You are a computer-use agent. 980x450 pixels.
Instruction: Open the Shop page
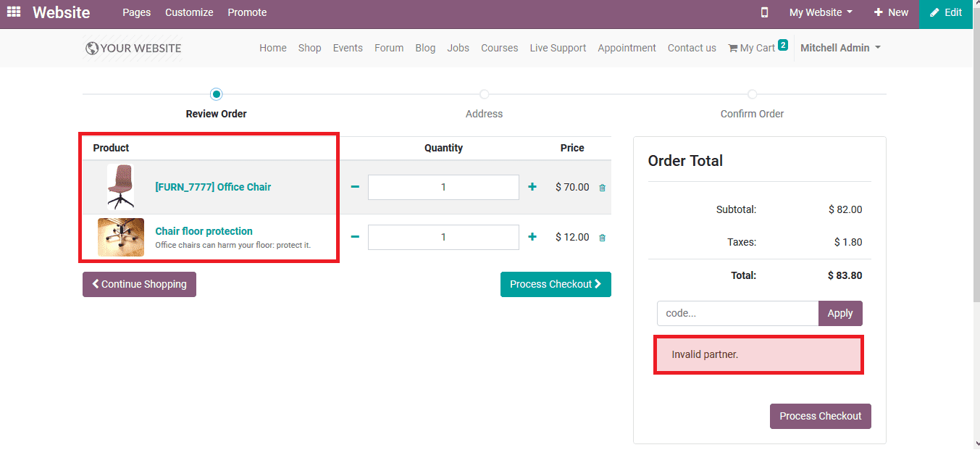(309, 48)
